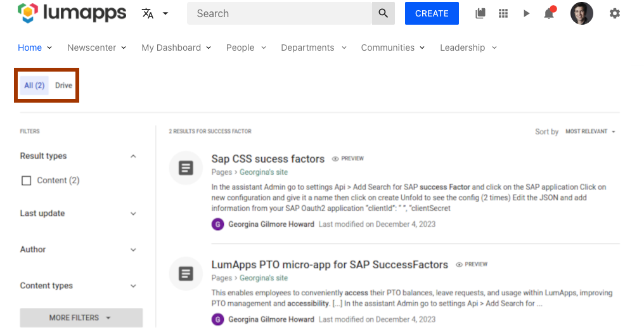This screenshot has height=332, width=644.
Task: Click the G avatar on Sap CSS result
Action: pyautogui.click(x=217, y=224)
